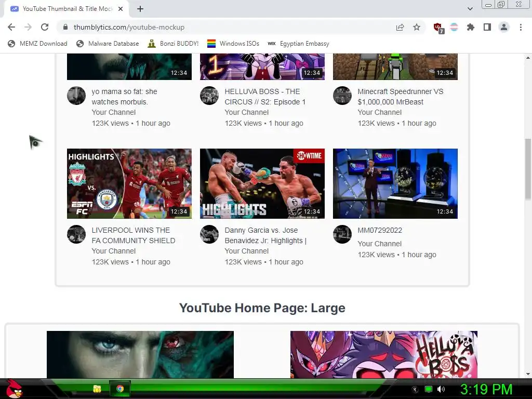Click title 'Minecraft Speedrunner VS $1,000,000 MrBeast'
Viewport: 532px width, 399px height.
tap(401, 97)
